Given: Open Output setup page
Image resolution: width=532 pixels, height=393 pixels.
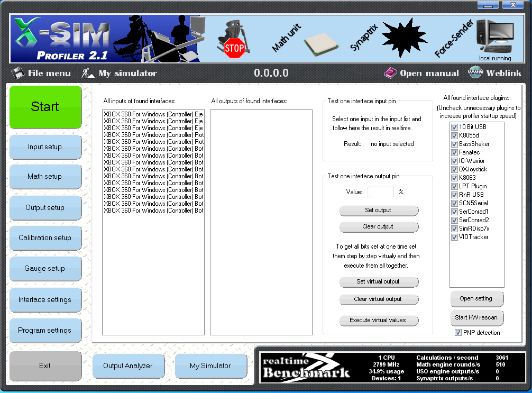Looking at the screenshot, I should click(45, 208).
